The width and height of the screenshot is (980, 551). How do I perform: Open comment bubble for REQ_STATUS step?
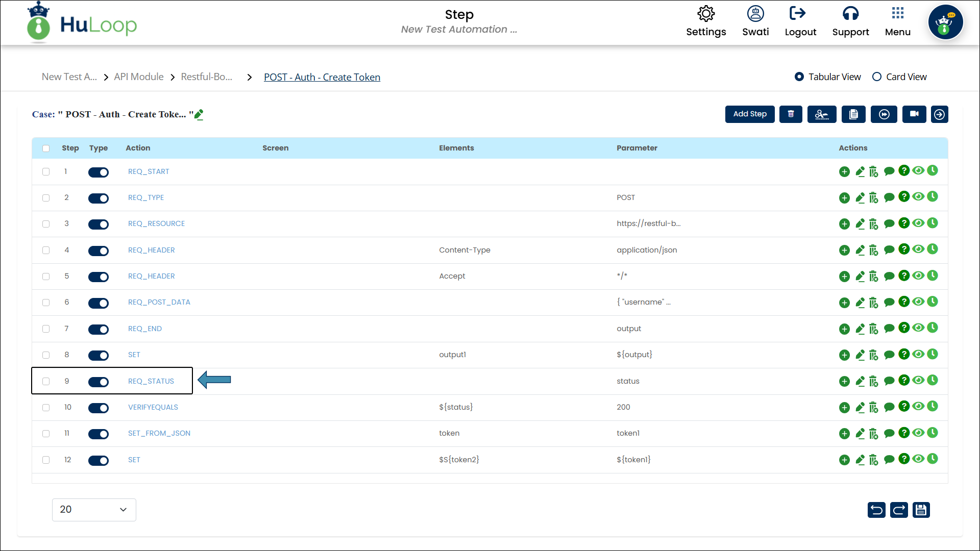click(889, 381)
